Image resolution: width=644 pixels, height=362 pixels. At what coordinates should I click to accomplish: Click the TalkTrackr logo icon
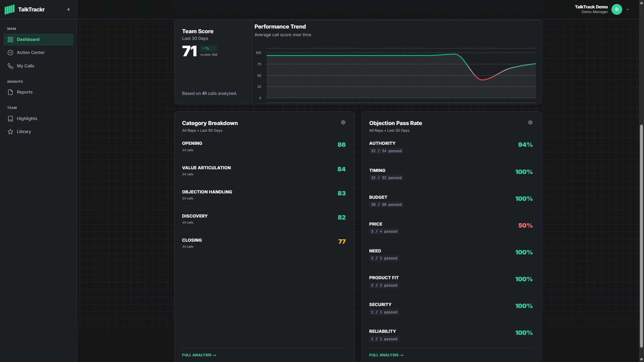click(9, 9)
